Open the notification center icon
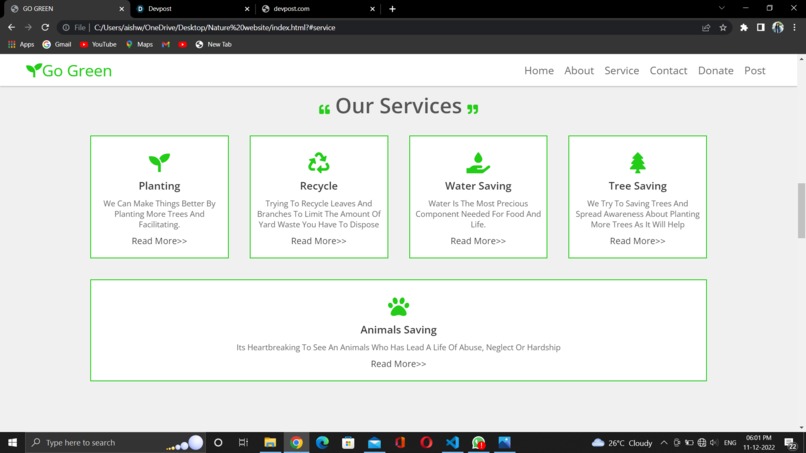Image resolution: width=806 pixels, height=453 pixels. pos(790,442)
